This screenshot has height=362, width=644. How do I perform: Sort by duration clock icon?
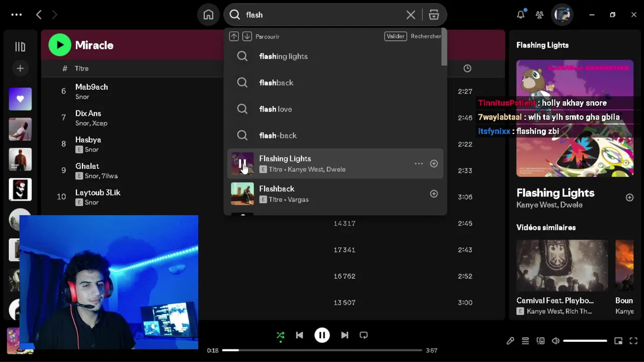467,68
